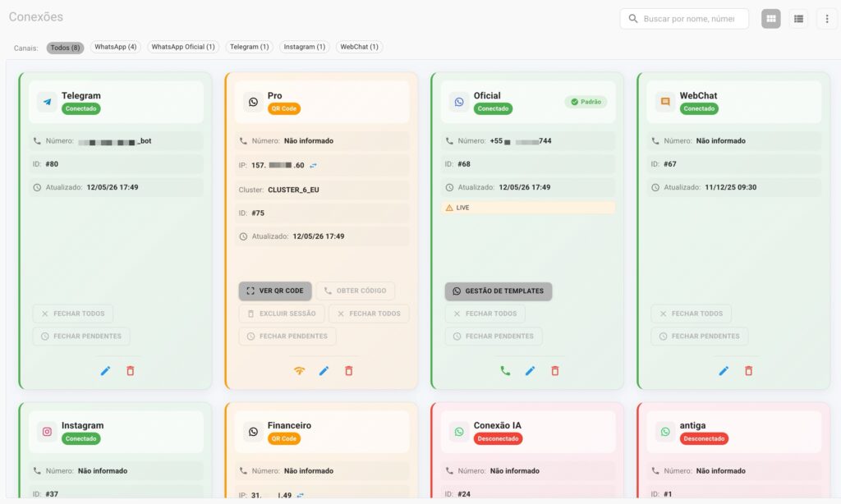Click the search magnifier icon
841x504 pixels.
point(633,19)
